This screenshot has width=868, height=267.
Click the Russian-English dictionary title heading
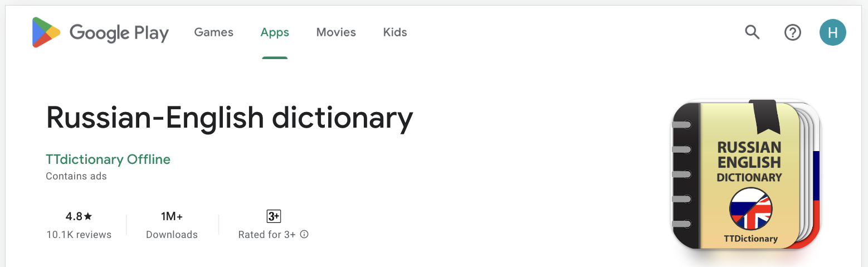pos(230,118)
